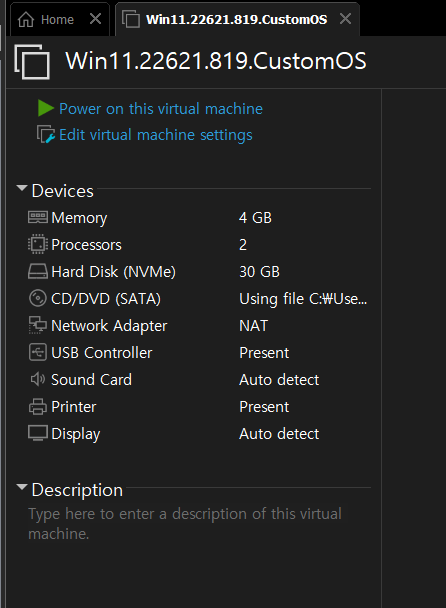The width and height of the screenshot is (446, 608).
Task: Click the NAT network value
Action: click(253, 326)
